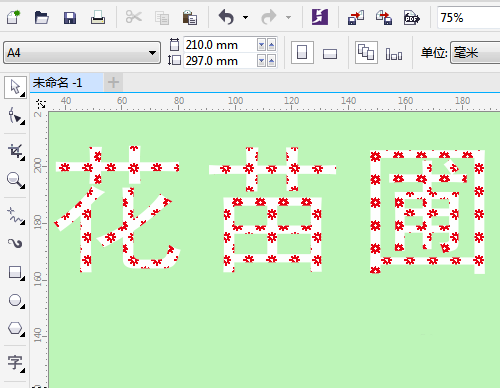Decrease the page height value

tap(262, 61)
